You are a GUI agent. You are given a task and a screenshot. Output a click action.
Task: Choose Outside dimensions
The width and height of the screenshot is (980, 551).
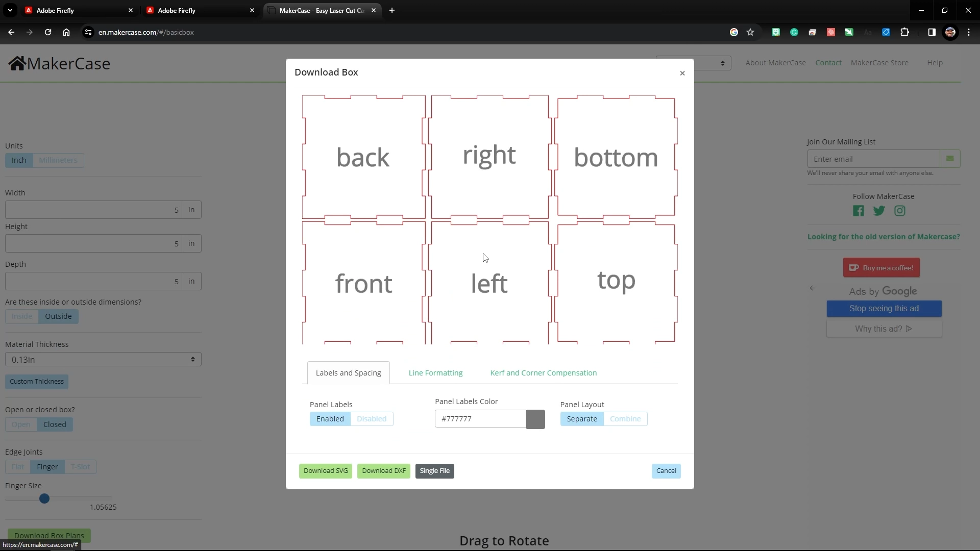(58, 316)
